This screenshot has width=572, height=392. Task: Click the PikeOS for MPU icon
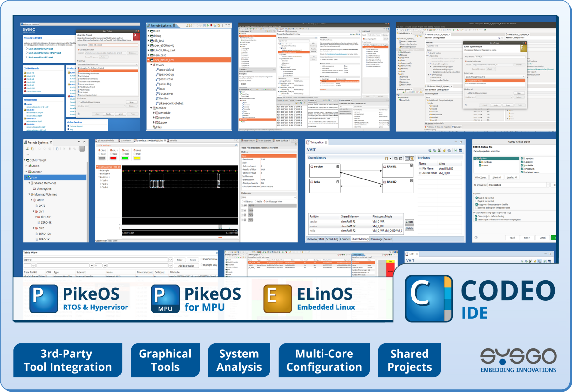[x=165, y=298]
